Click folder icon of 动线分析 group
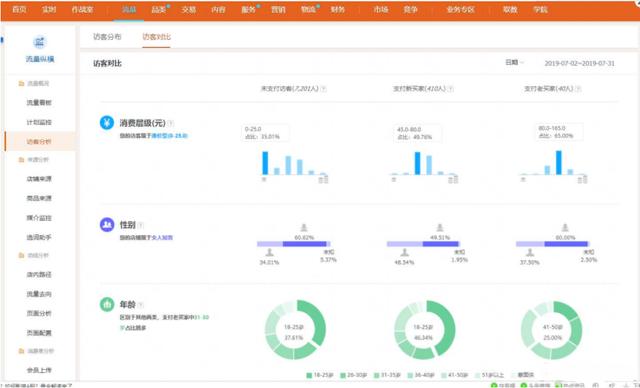This screenshot has height=388, width=640. click(21, 255)
